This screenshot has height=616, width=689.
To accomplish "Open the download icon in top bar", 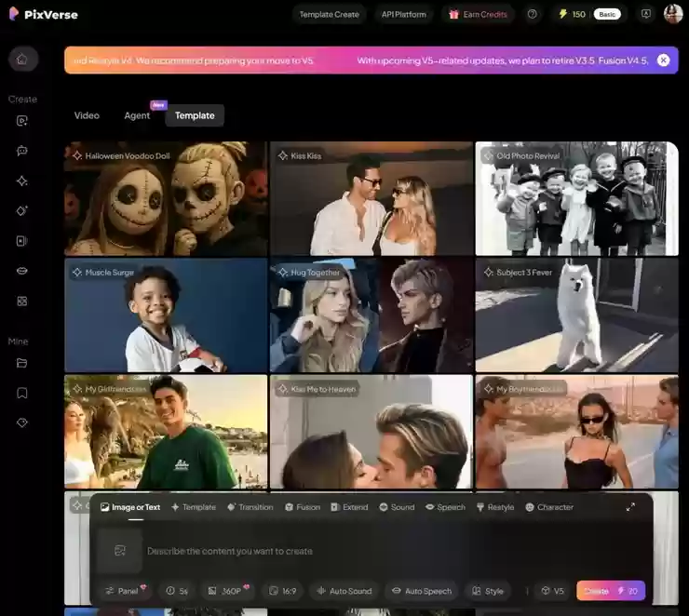I will point(646,14).
